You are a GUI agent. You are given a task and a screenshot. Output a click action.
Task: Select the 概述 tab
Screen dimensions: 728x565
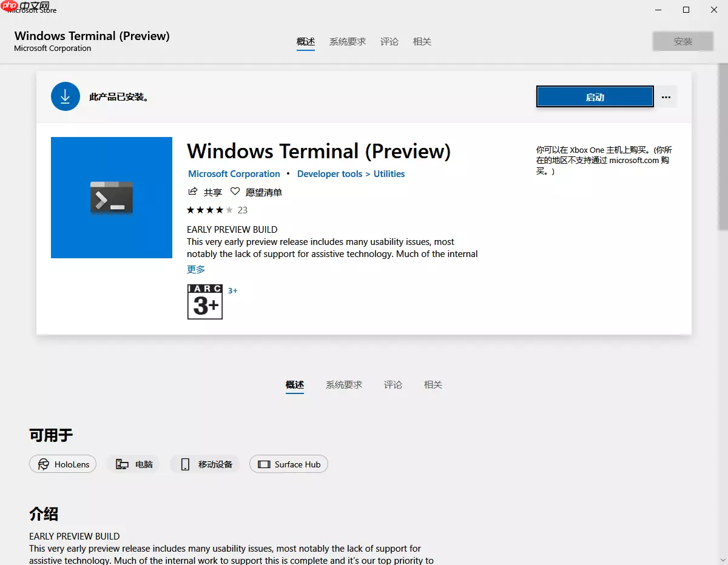tap(306, 41)
